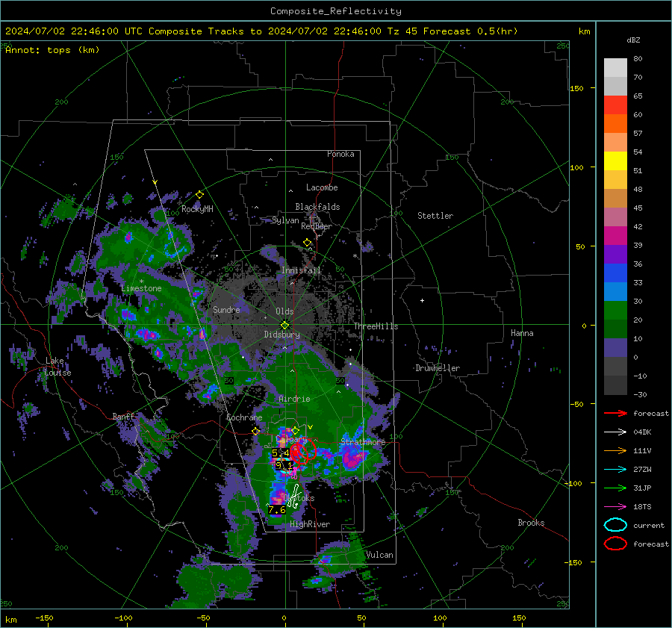Viewport: 672px width, 628px height.
Task: Click the magenta 18TS track arrow
Action: click(x=615, y=507)
